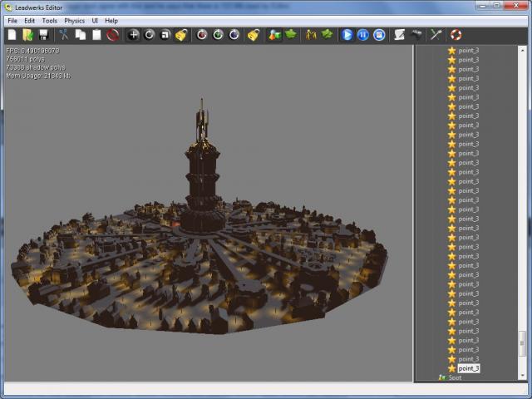The width and height of the screenshot is (532, 399).
Task: Select the highlighted point_3 node at list bottom
Action: pos(468,368)
